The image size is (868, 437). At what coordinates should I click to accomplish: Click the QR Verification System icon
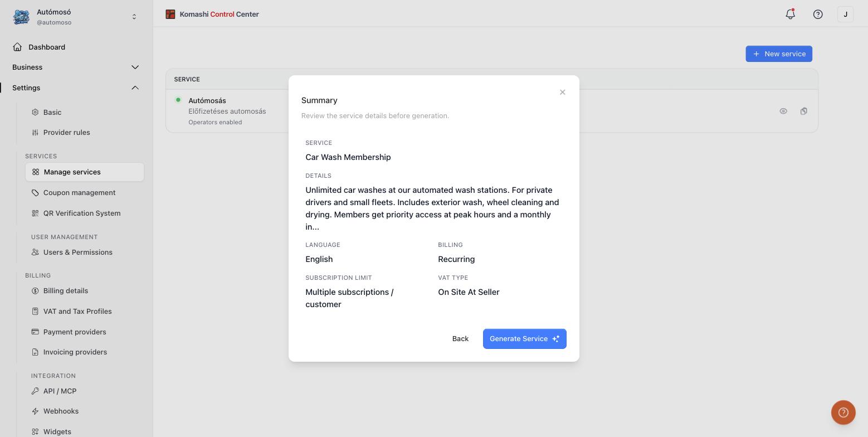pos(35,213)
